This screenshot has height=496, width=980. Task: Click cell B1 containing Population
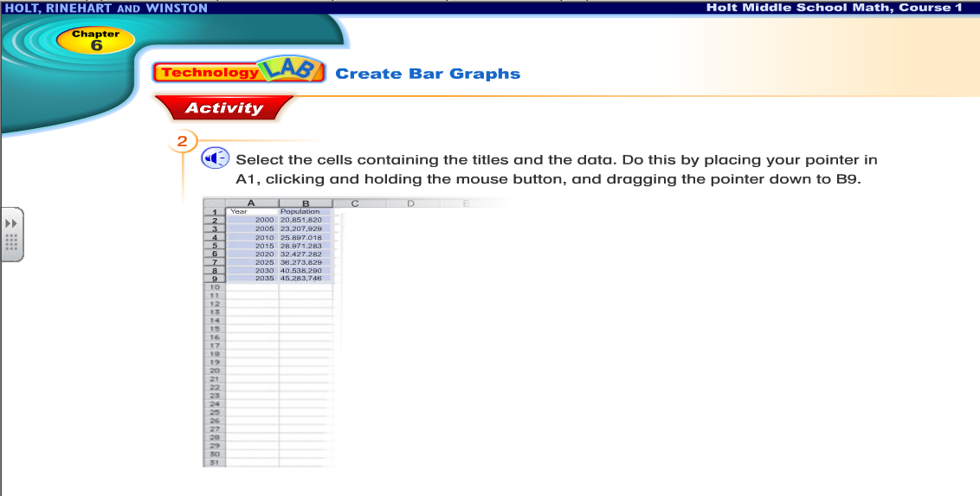(x=305, y=211)
